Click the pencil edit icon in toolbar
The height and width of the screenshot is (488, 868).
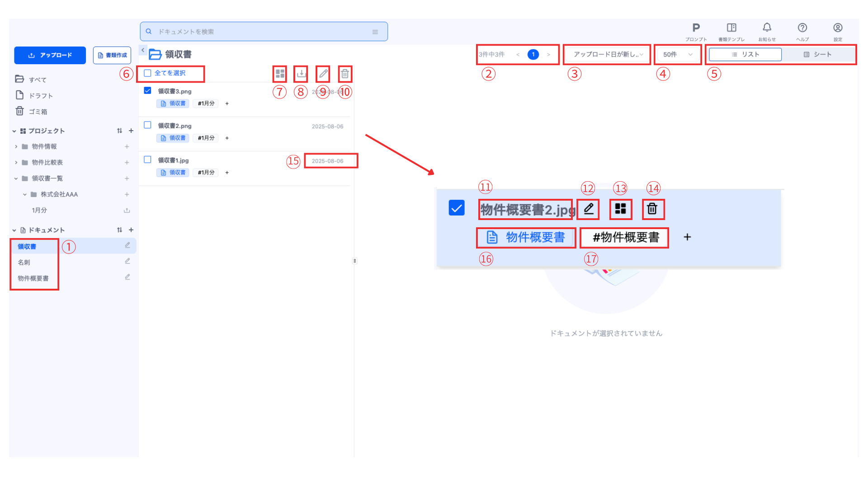[x=323, y=74]
